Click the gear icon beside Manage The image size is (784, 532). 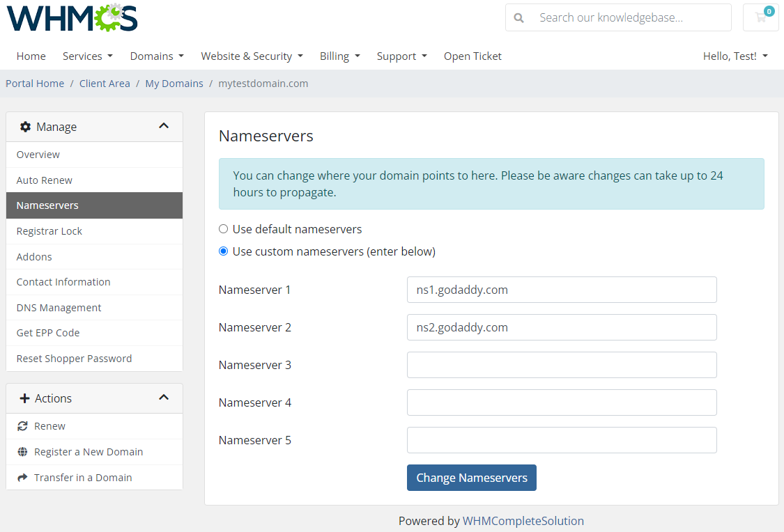(x=26, y=126)
